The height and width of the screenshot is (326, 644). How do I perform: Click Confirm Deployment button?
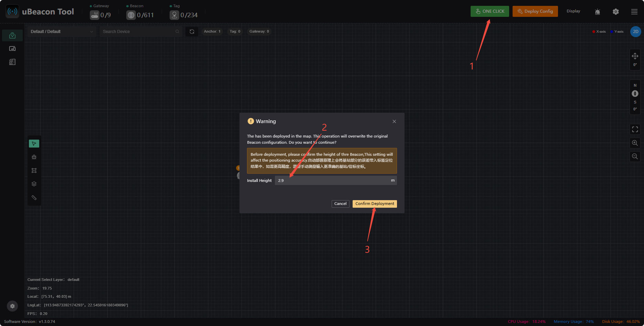[x=375, y=204]
